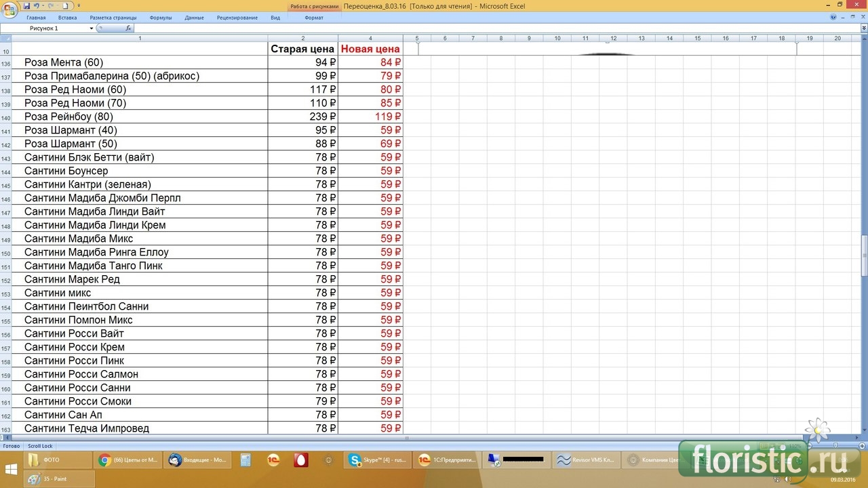Expand the formula bar
Viewport: 868px width, 488px height.
(863, 28)
